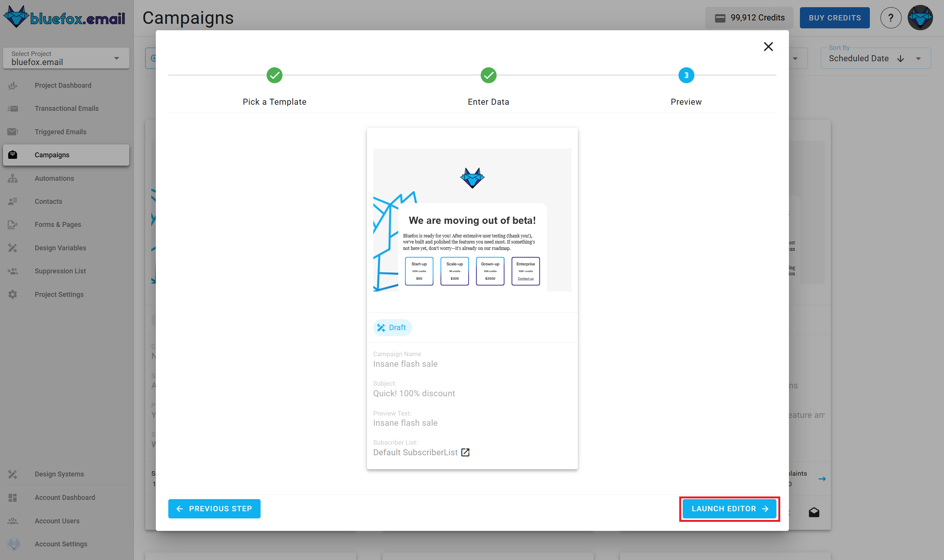Click the Default SubscriberList text
The image size is (944, 560).
(x=416, y=453)
